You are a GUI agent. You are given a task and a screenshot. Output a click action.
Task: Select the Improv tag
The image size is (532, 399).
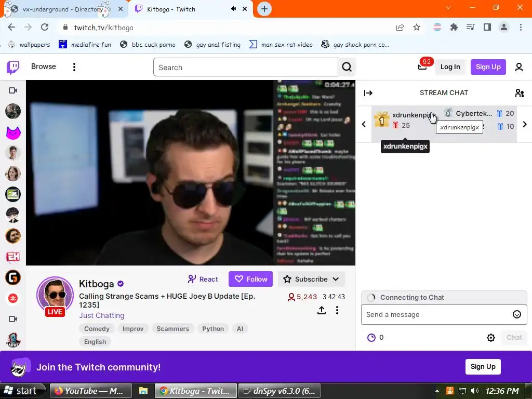[x=133, y=328]
